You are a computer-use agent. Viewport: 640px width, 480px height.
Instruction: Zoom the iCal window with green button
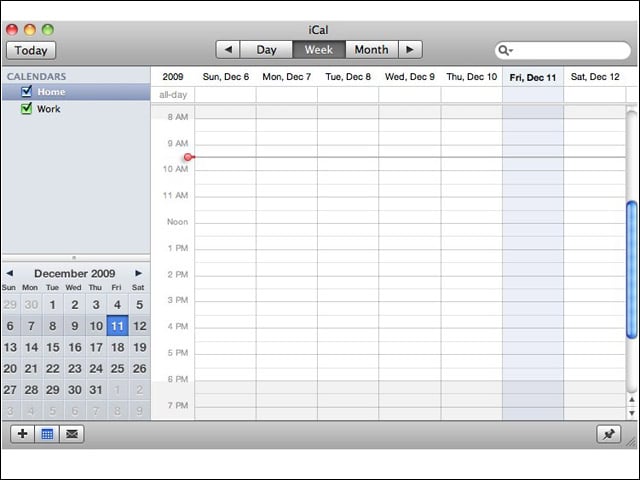point(48,29)
